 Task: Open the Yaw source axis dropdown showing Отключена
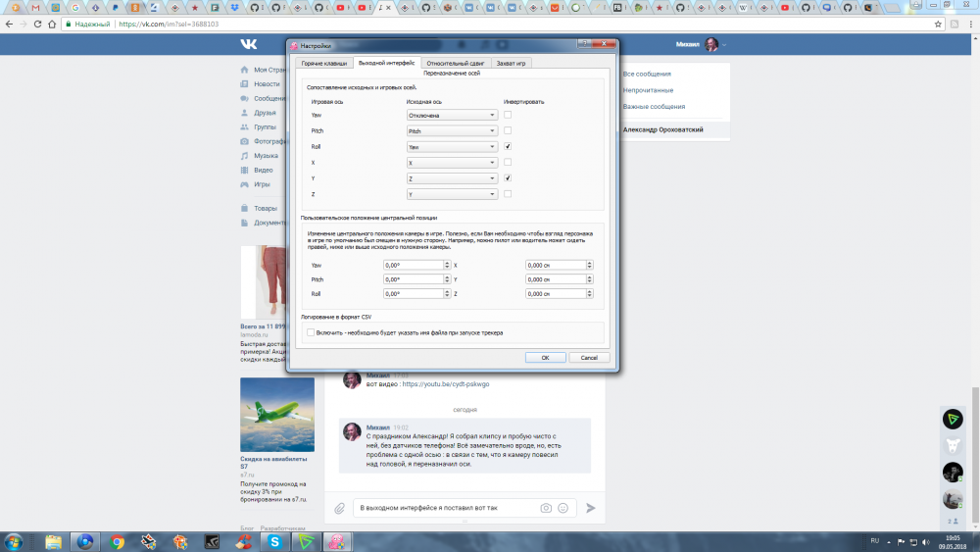click(452, 115)
